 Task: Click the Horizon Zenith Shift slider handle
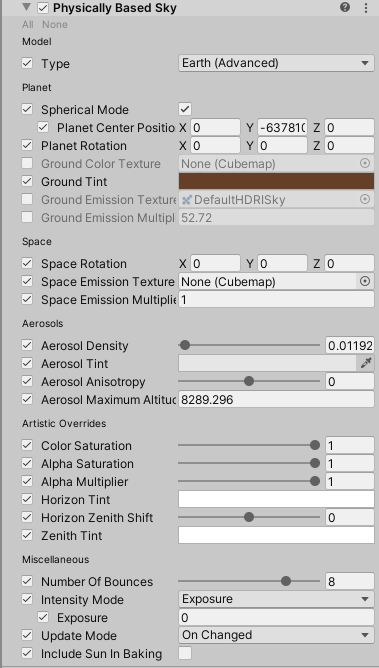pyautogui.click(x=249, y=517)
